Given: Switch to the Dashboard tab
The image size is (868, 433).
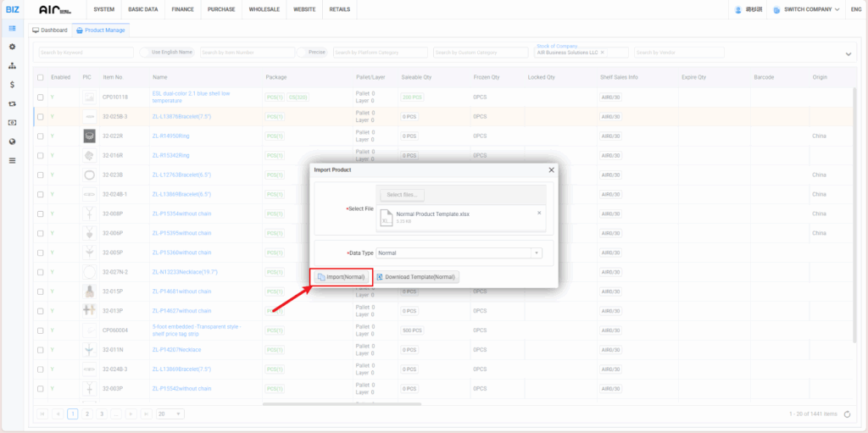Looking at the screenshot, I should (49, 30).
